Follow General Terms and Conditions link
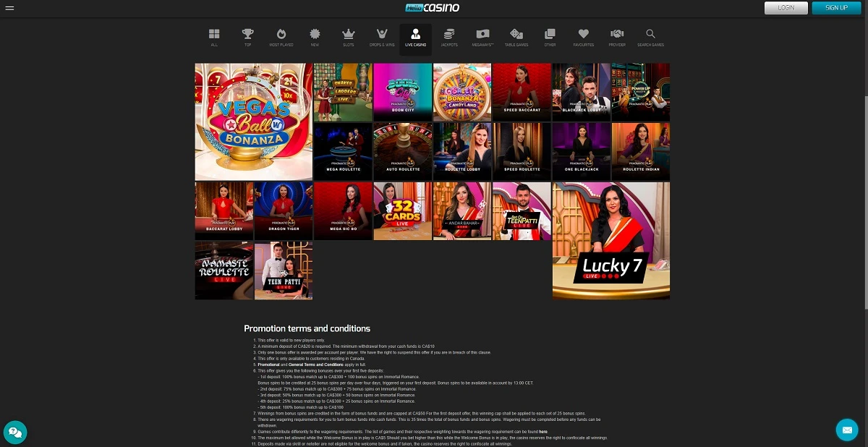This screenshot has height=447, width=868. click(x=316, y=365)
